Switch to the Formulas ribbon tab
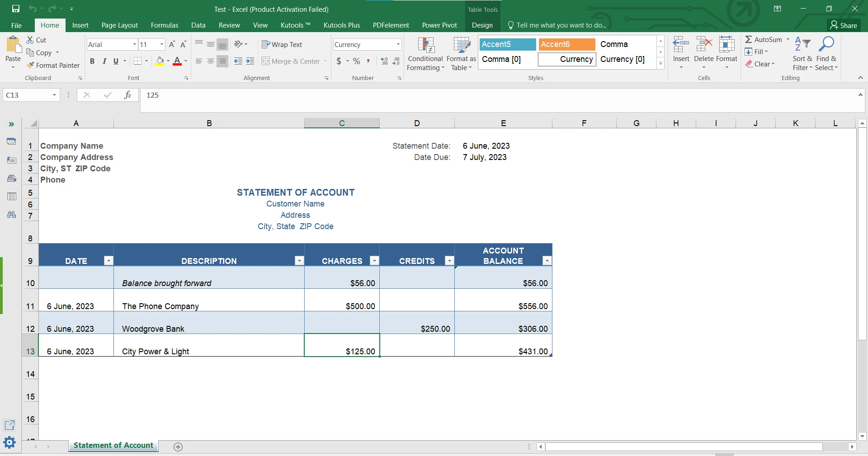 point(164,25)
